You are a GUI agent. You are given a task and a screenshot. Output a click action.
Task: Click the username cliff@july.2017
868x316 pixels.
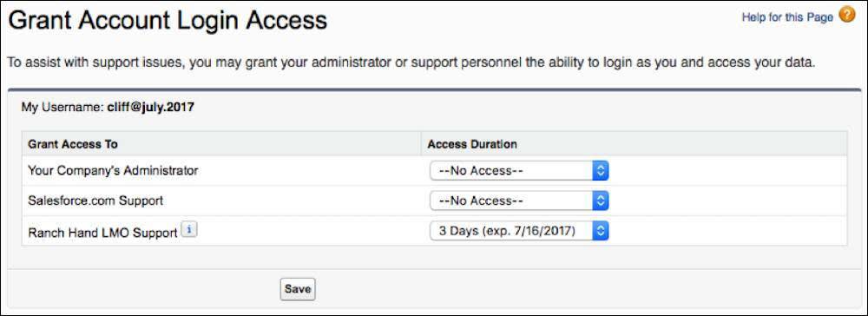coord(150,107)
